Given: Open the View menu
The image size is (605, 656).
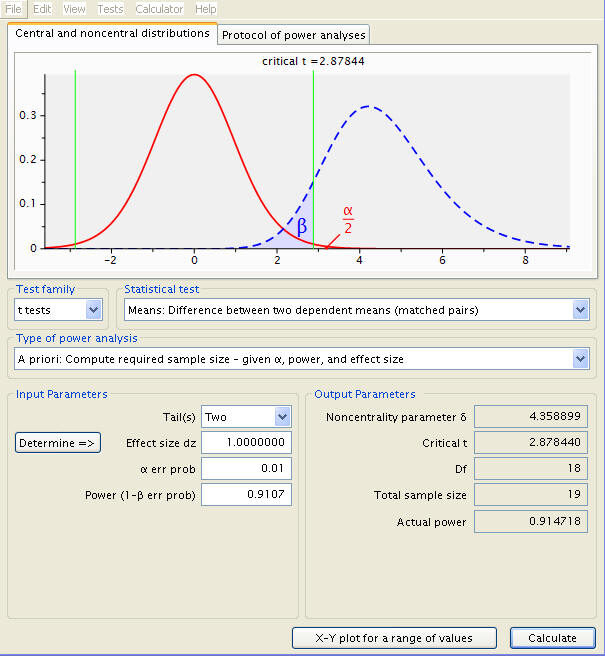Looking at the screenshot, I should pyautogui.click(x=74, y=9).
